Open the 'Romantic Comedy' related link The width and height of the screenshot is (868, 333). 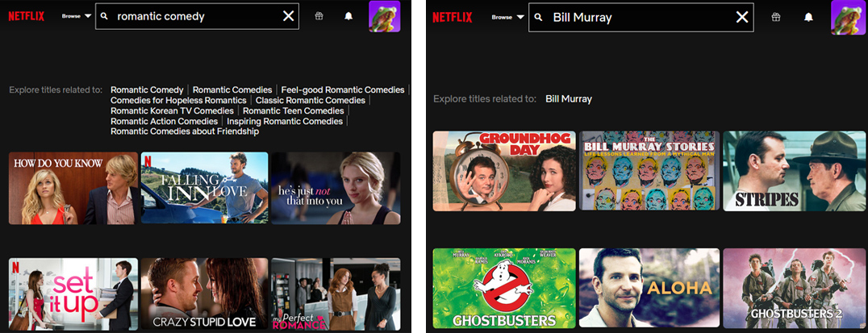point(147,89)
